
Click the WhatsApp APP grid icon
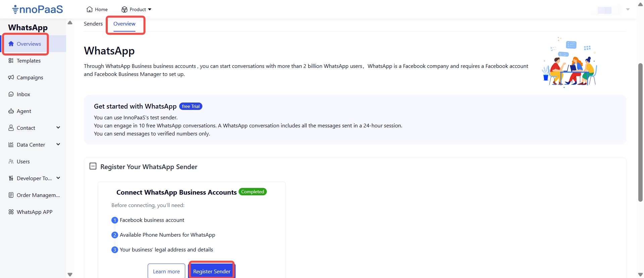point(11,212)
